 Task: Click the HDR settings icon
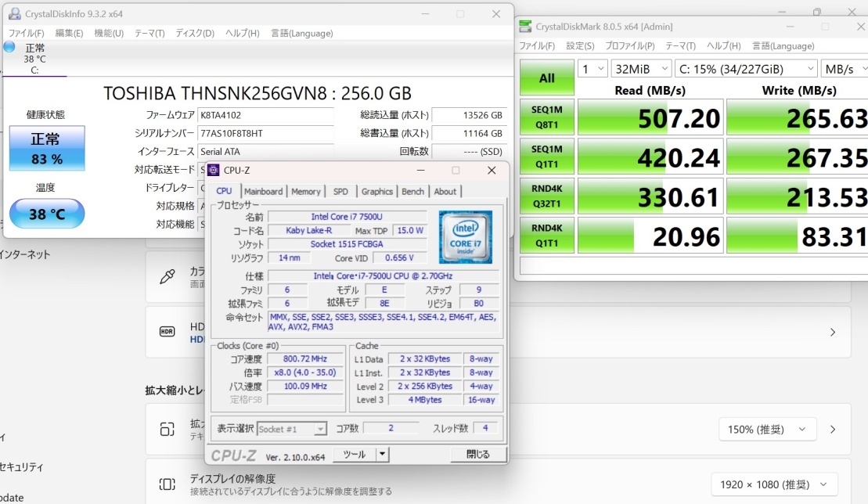(x=167, y=331)
